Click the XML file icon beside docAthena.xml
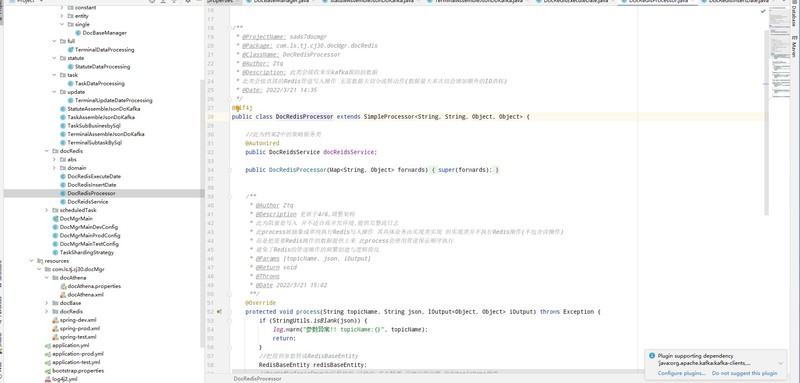The width and height of the screenshot is (800, 383). 63,295
